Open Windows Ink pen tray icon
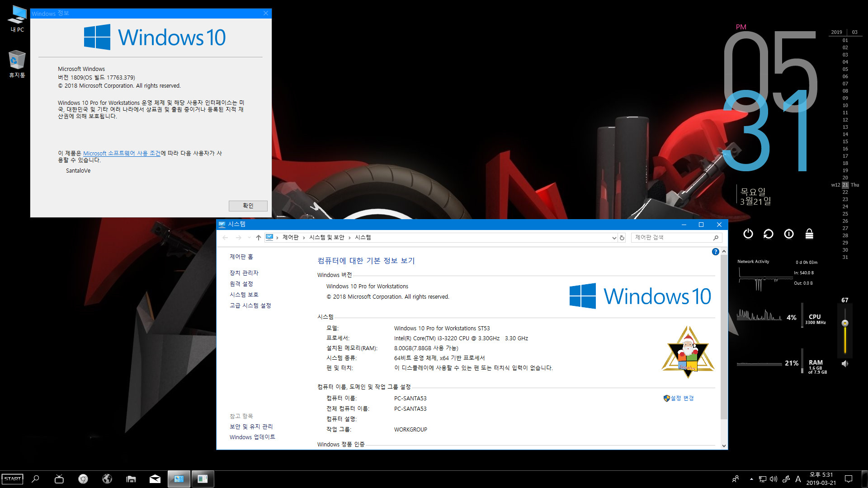 point(786,479)
